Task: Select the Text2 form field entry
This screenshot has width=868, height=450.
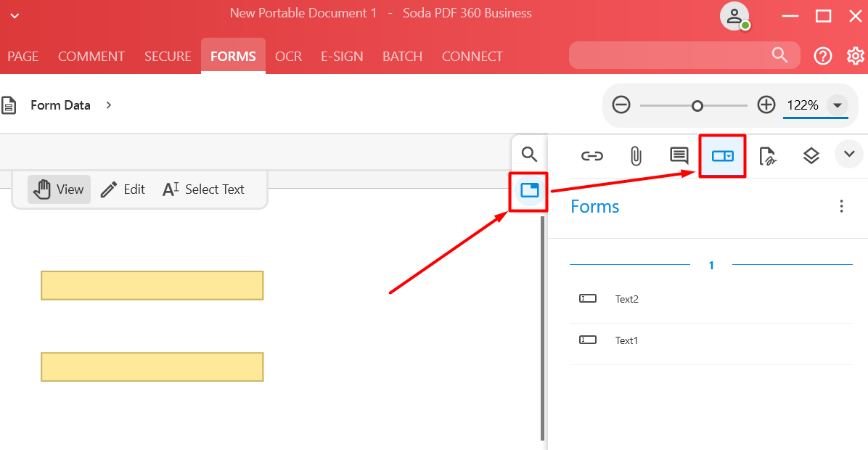Action: 628,298
